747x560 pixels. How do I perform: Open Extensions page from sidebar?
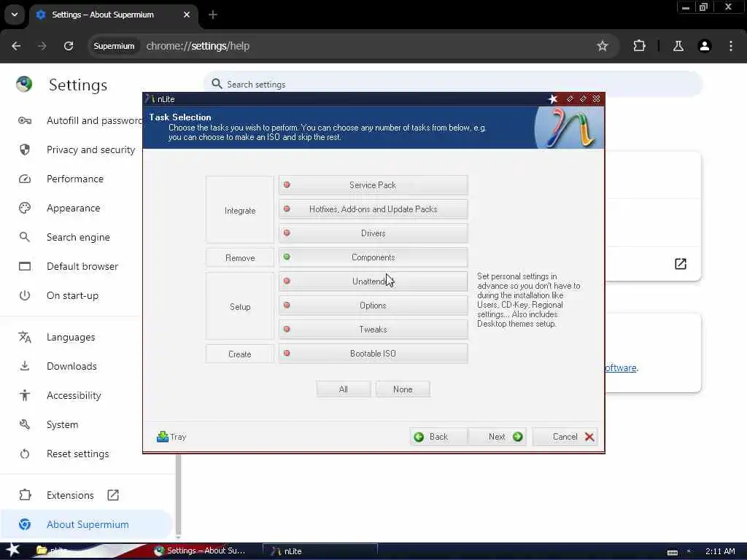(x=70, y=495)
